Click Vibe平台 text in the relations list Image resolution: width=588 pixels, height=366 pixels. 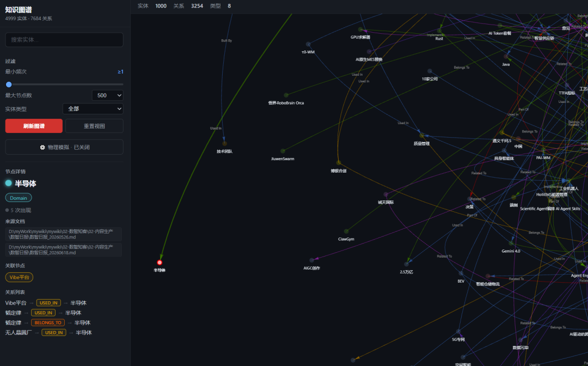pyautogui.click(x=16, y=303)
